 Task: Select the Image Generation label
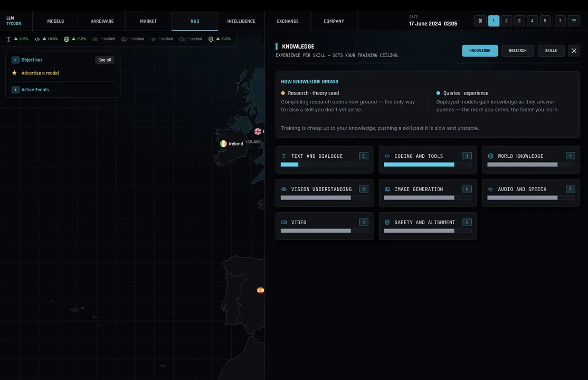[x=419, y=189]
